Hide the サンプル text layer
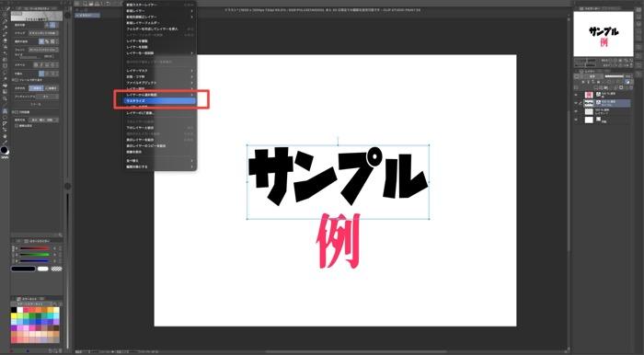Screen dimensions: 644x355 tap(576, 103)
